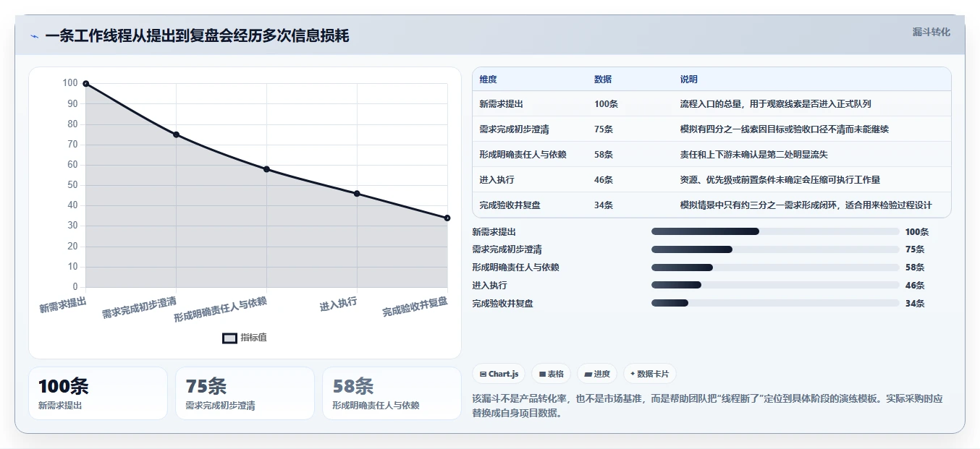Click the chart data point at 58

[x=266, y=169]
